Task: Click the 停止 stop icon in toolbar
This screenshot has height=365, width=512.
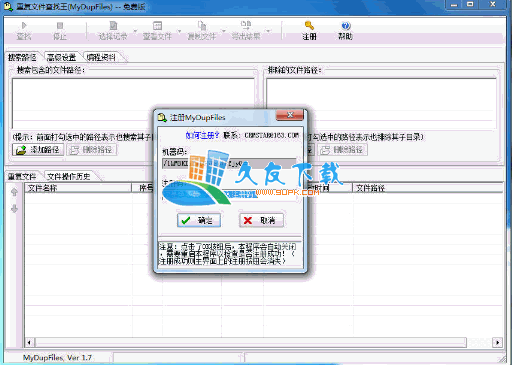Action: pos(60,26)
